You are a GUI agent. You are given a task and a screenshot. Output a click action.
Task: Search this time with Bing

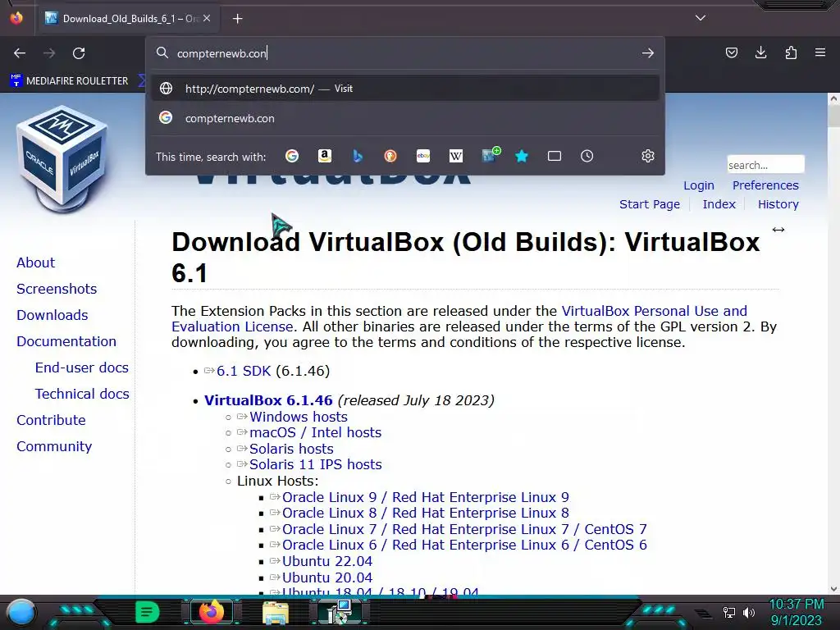pos(358,156)
